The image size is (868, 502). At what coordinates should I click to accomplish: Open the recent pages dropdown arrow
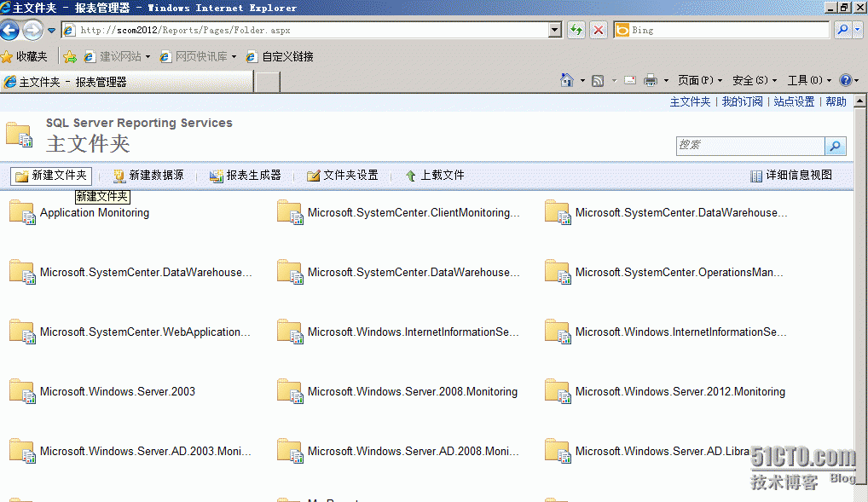point(51,31)
